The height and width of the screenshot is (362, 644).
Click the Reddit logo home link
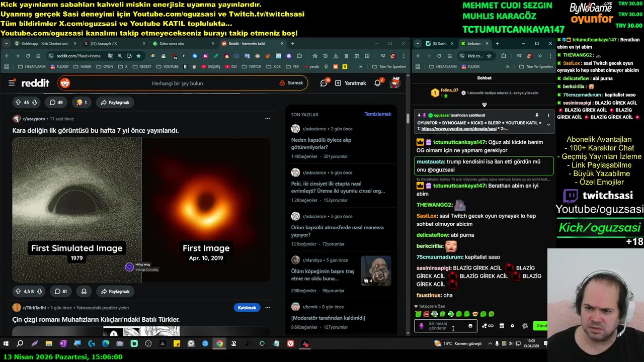(x=35, y=83)
